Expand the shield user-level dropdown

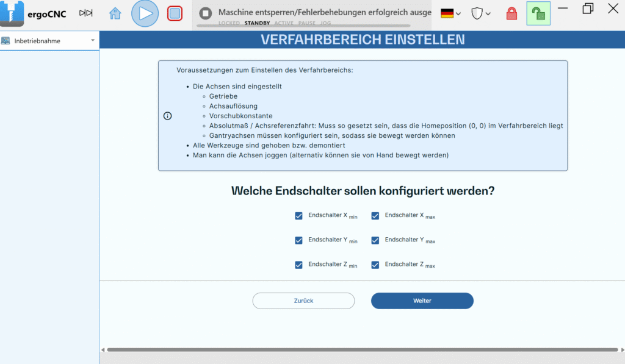click(x=481, y=13)
